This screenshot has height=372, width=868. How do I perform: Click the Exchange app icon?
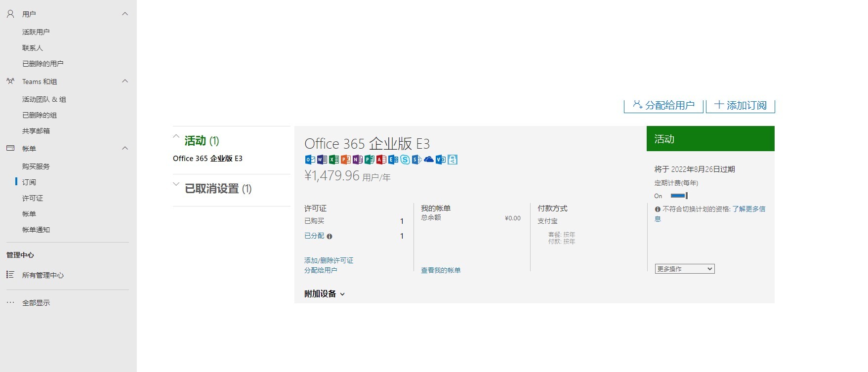pos(393,160)
